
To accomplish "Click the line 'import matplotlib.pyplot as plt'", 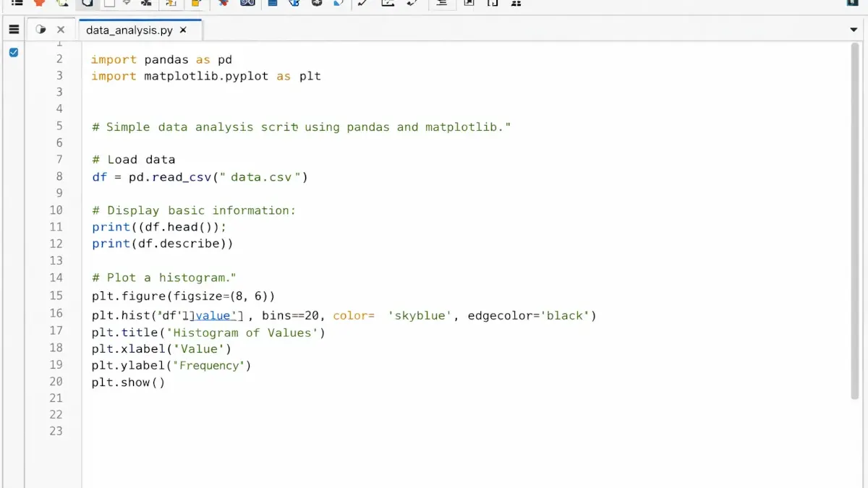I will [x=205, y=76].
